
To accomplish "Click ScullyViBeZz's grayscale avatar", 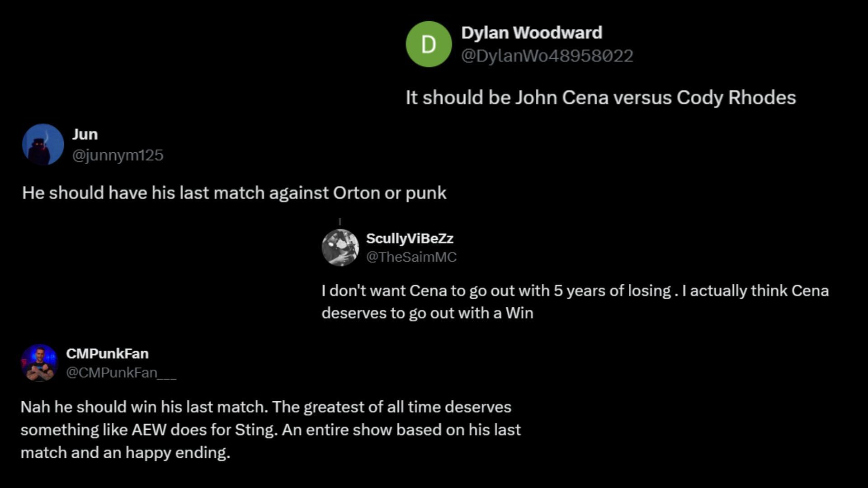I will click(340, 248).
